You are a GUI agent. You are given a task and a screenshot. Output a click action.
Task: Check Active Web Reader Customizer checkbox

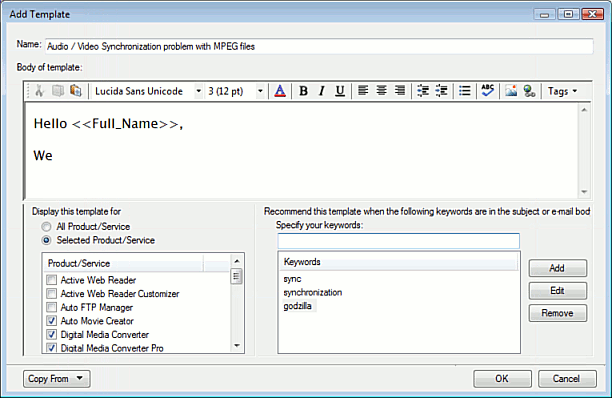point(52,293)
